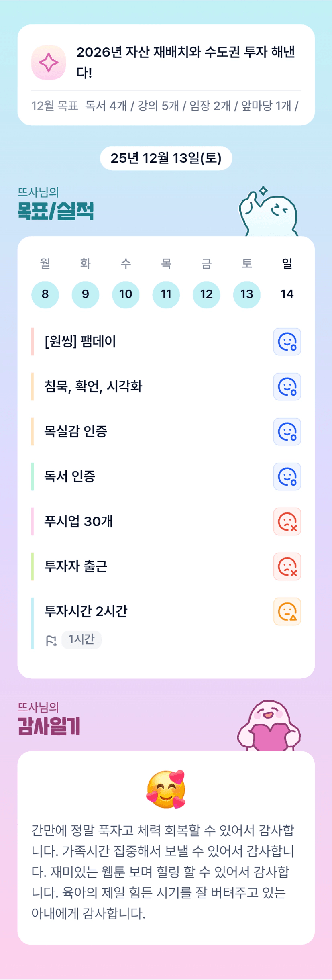Select Monday the 8th in week row

pos(45,294)
